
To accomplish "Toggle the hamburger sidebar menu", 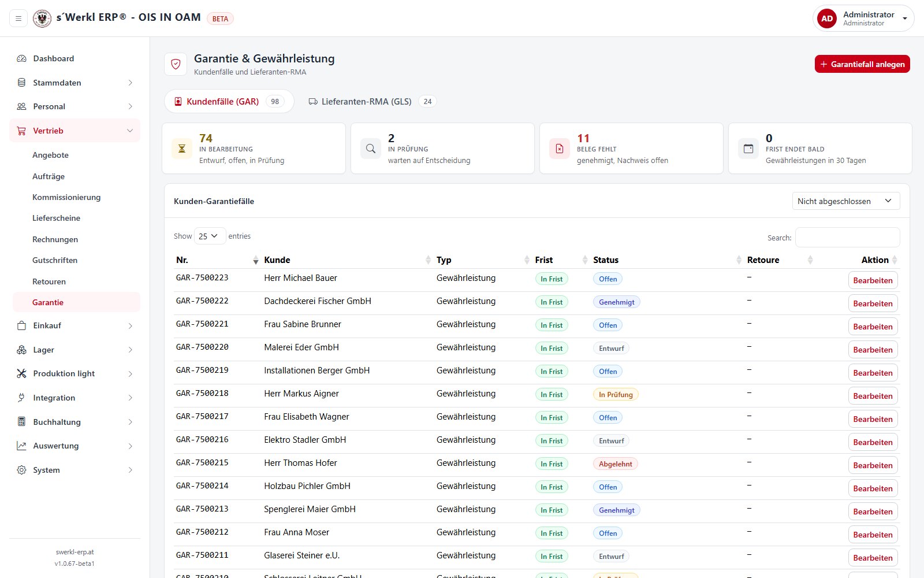I will (18, 18).
